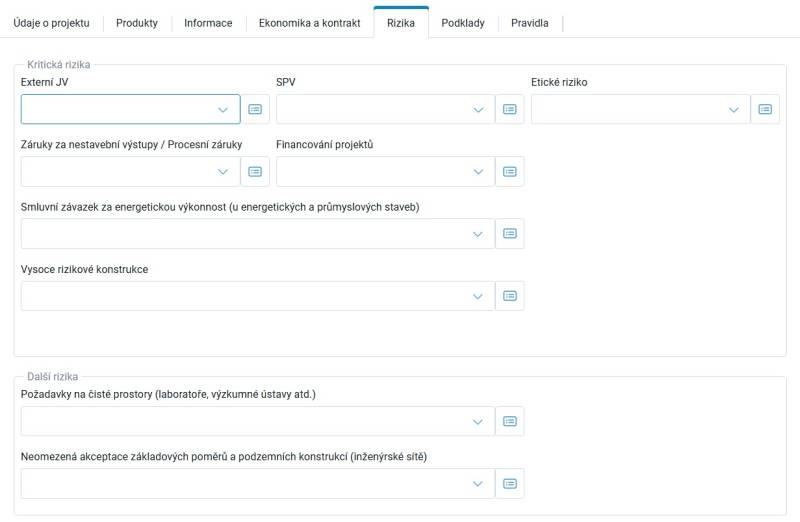Open the note icon next to SPV
This screenshot has width=800, height=522.
coord(510,109)
